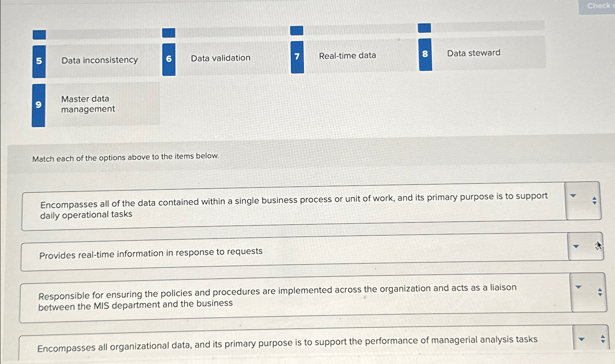Viewport: 615px width, 364px height.
Task: Click the stepper control on the last answer row
Action: 603,339
